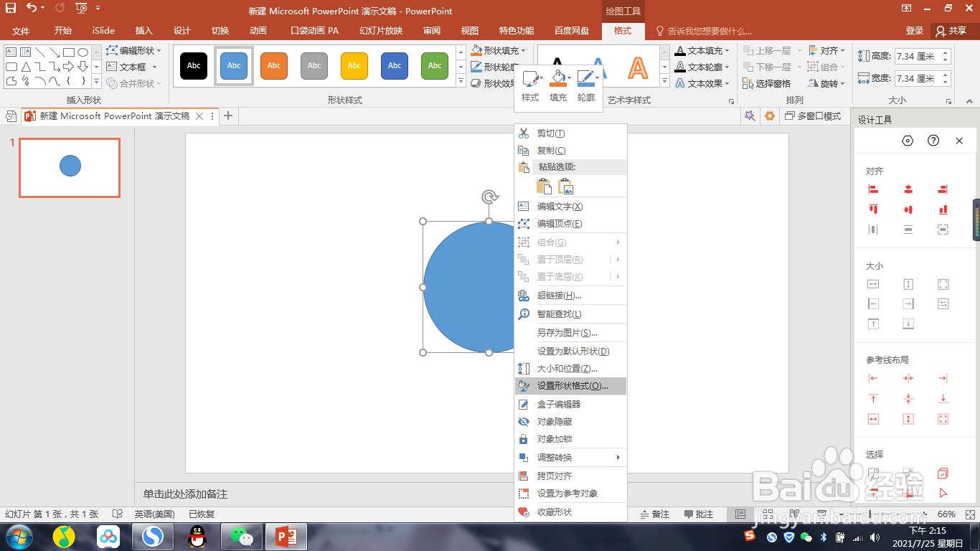Viewport: 980px width, 551px height.
Task: Click notes placeholder 单击此处添加备注
Action: click(x=185, y=494)
